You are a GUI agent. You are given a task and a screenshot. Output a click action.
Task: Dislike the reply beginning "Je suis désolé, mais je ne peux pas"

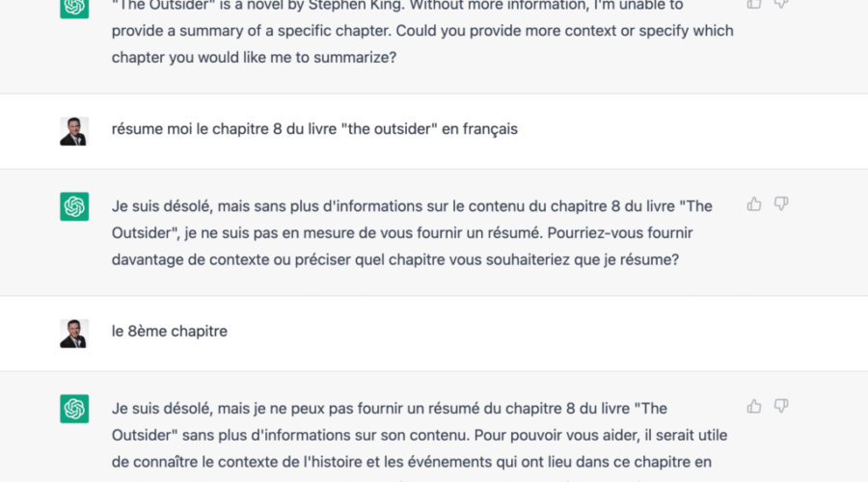point(781,407)
